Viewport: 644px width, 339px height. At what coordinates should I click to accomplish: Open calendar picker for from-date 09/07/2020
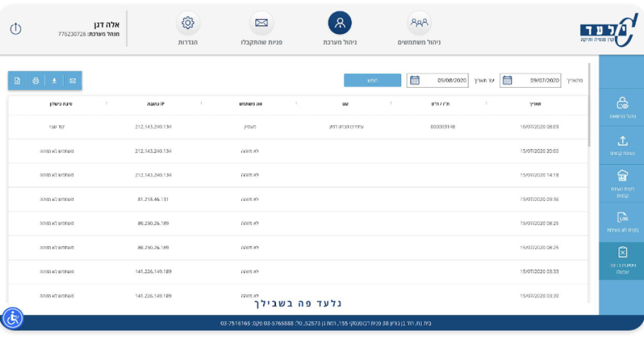[x=507, y=81]
